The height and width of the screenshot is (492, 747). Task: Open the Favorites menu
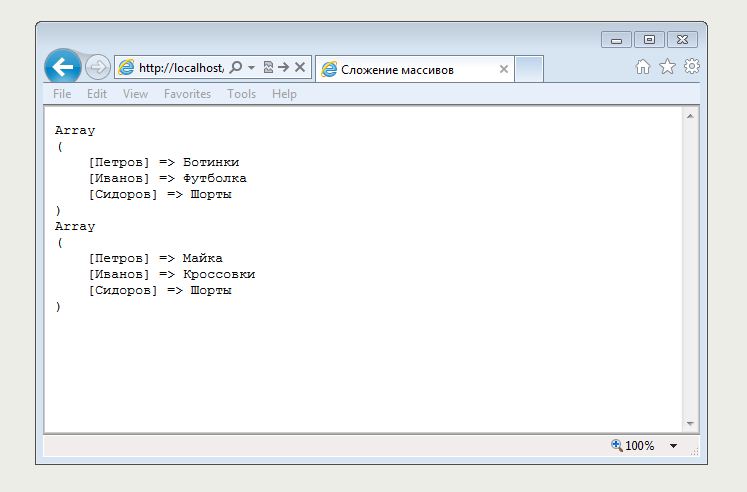click(187, 94)
